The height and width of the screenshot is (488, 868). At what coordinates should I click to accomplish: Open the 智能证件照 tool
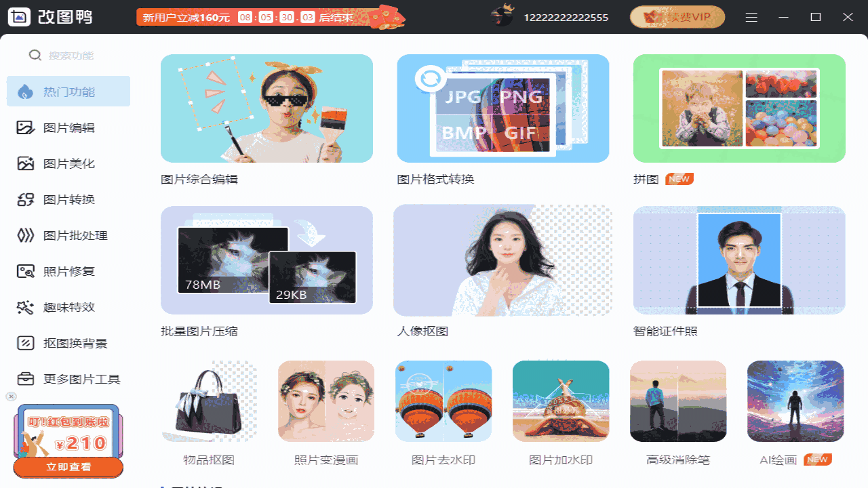pyautogui.click(x=738, y=260)
